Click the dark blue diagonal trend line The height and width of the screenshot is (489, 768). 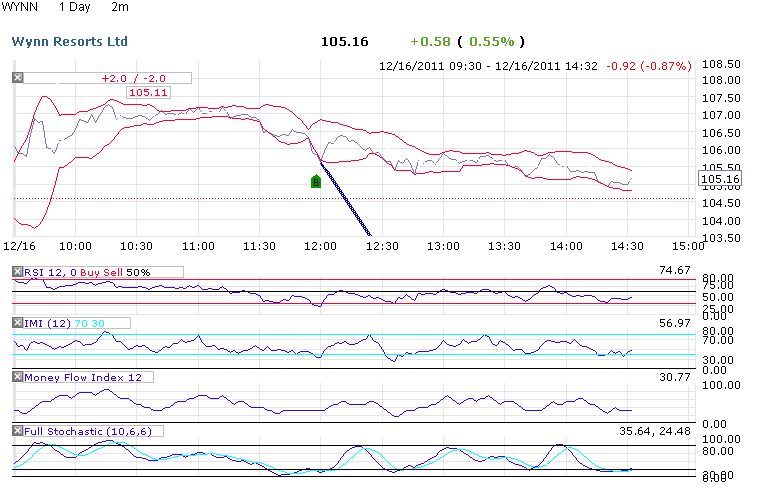tap(346, 198)
